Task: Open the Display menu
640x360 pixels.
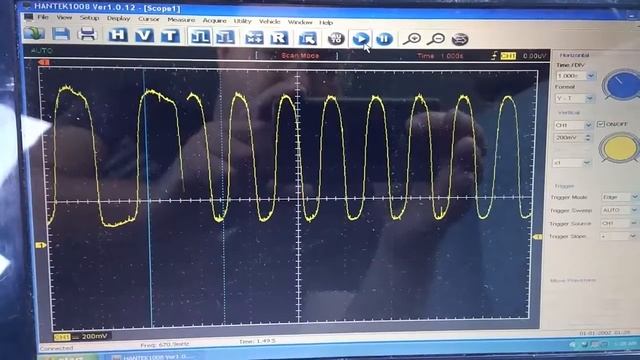Action: (118, 18)
